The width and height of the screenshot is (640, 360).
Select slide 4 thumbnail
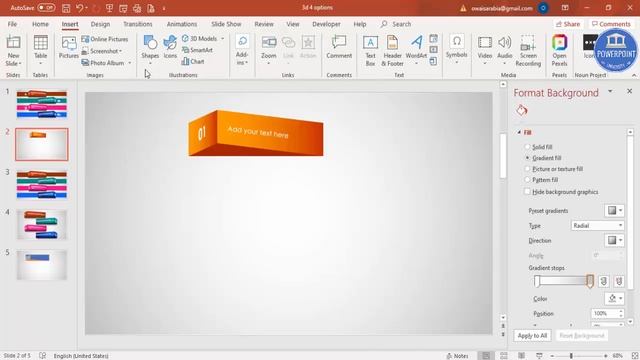[42, 225]
